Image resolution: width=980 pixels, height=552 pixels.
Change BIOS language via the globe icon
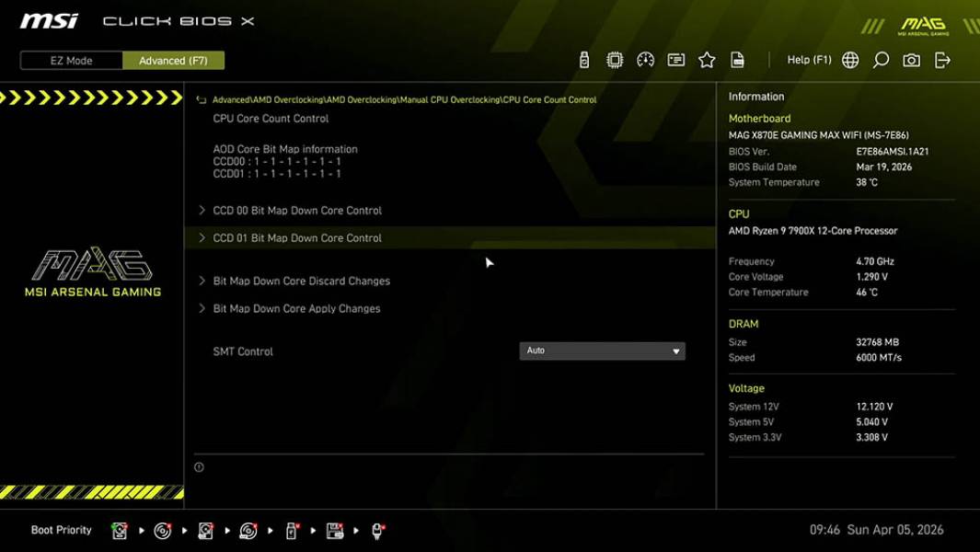(x=850, y=60)
